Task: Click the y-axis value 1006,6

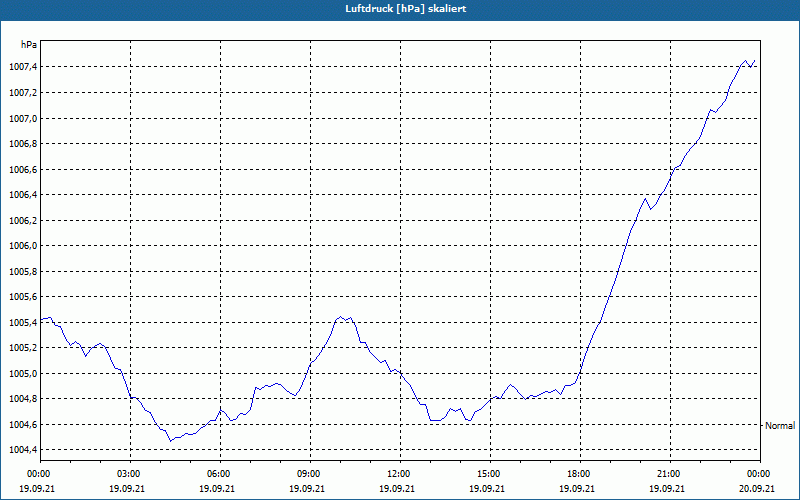Action: (x=22, y=169)
